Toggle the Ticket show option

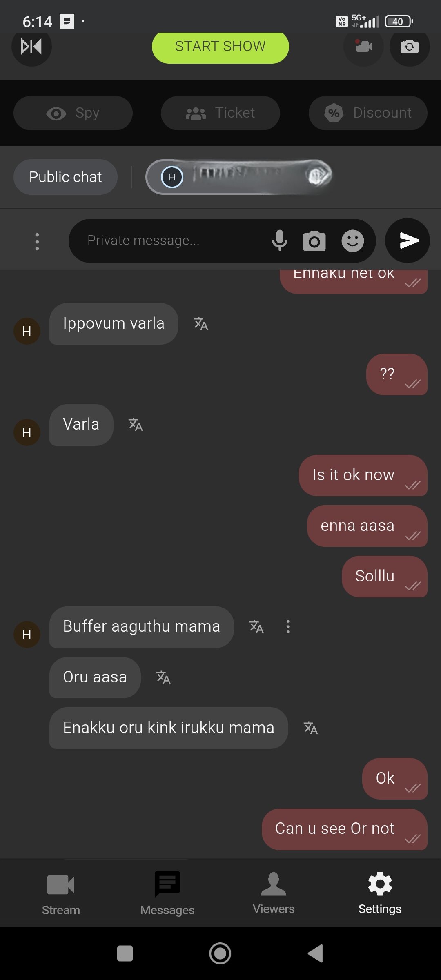point(220,113)
